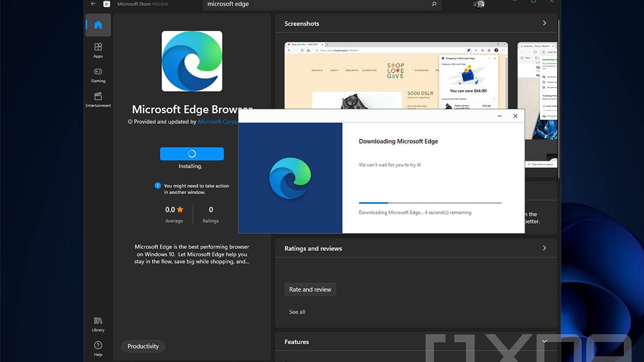Image resolution: width=644 pixels, height=362 pixels.
Task: Click the back arrow in title bar
Action: pos(93,4)
